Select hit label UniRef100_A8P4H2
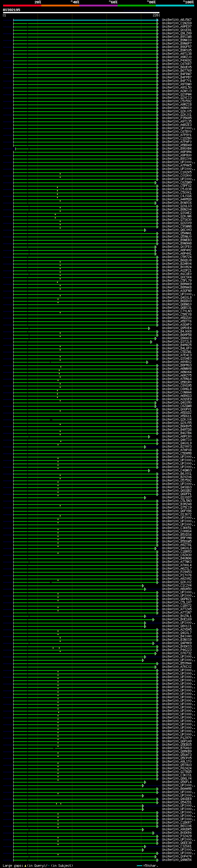Screen dimensions: 197x868 (x=177, y=250)
